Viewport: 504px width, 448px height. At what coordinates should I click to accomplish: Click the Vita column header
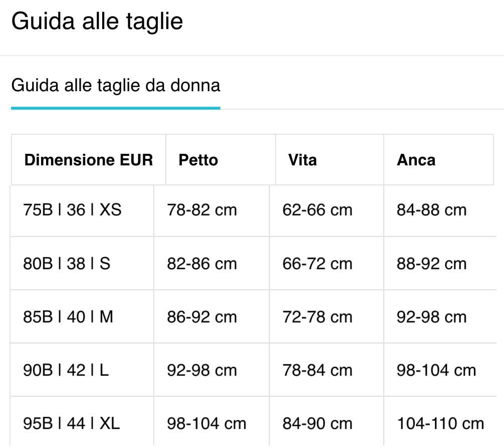point(303,160)
